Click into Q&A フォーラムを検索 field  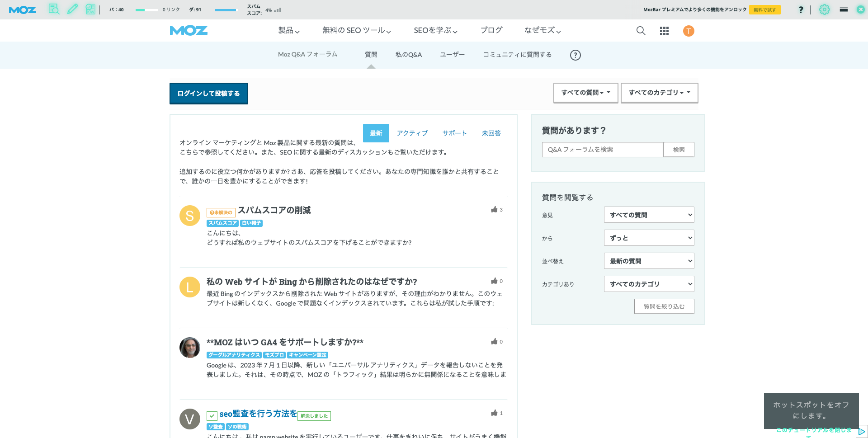[603, 150]
